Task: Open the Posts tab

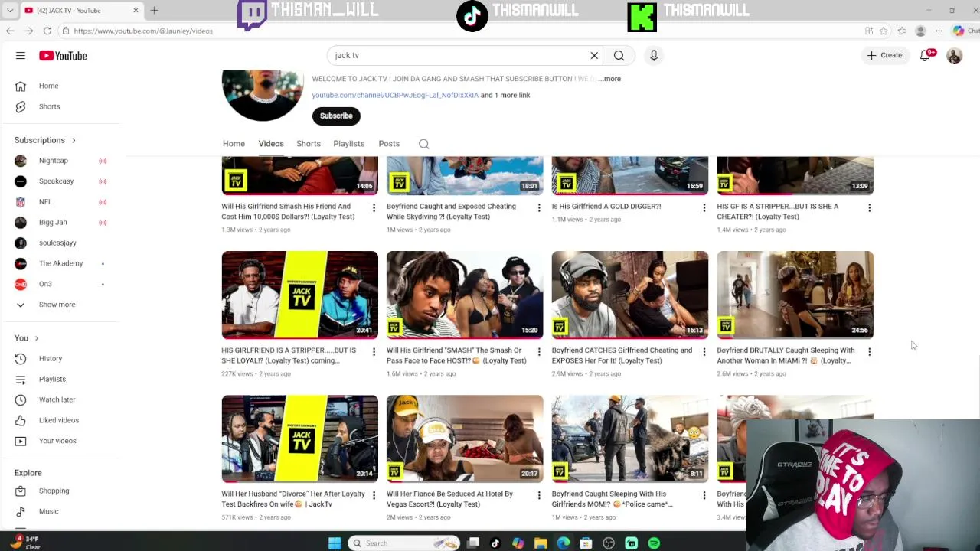Action: (389, 144)
